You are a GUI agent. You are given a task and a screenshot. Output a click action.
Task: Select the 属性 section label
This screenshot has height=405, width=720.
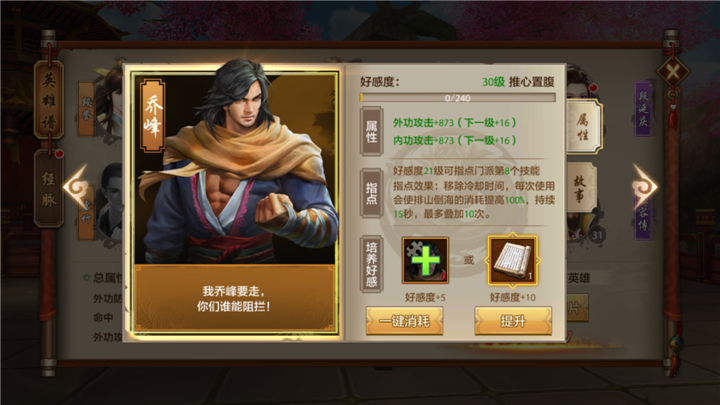[x=371, y=131]
